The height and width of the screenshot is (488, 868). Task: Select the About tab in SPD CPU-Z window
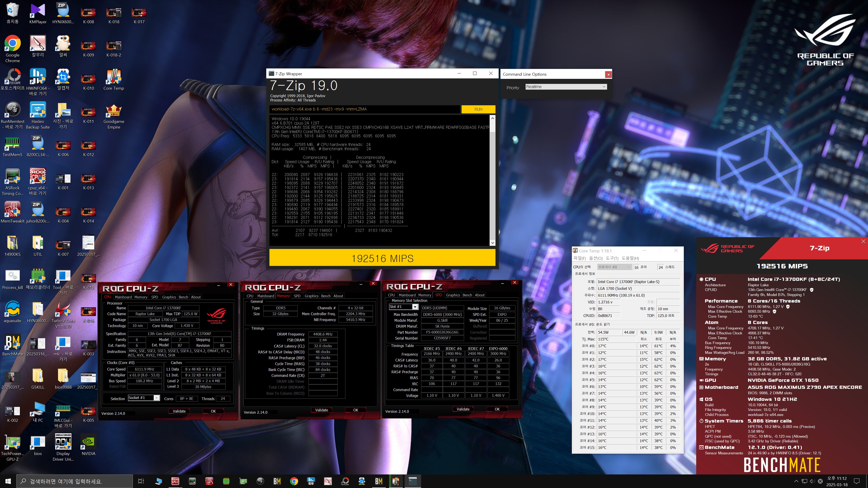479,295
